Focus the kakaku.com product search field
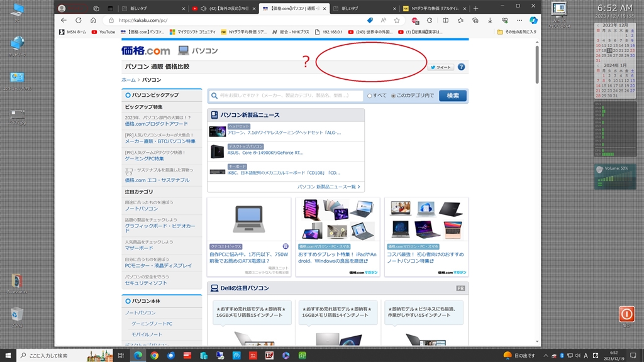The image size is (644, 362). (286, 96)
